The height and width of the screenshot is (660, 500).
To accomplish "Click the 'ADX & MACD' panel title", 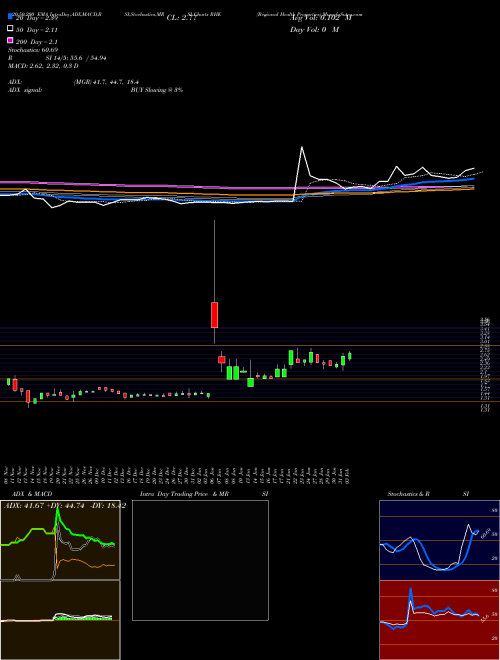I will coord(32,494).
